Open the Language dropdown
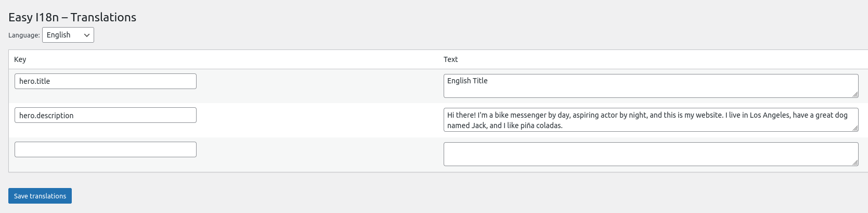 (x=68, y=35)
